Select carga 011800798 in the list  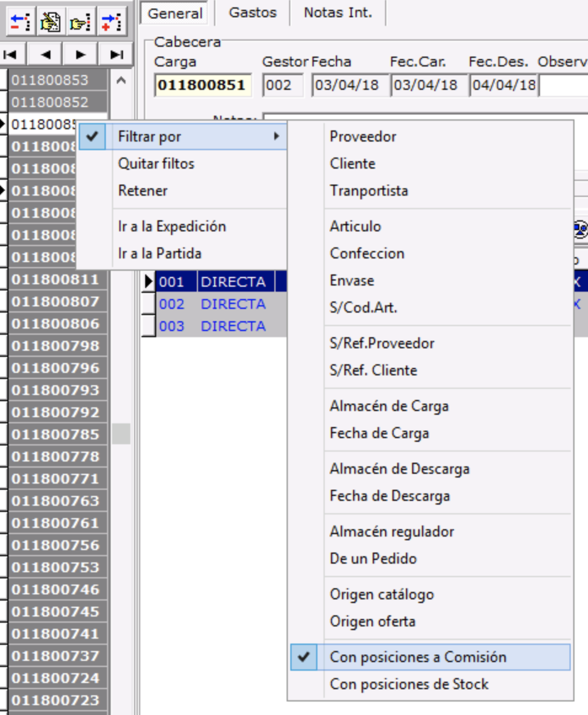tap(55, 346)
